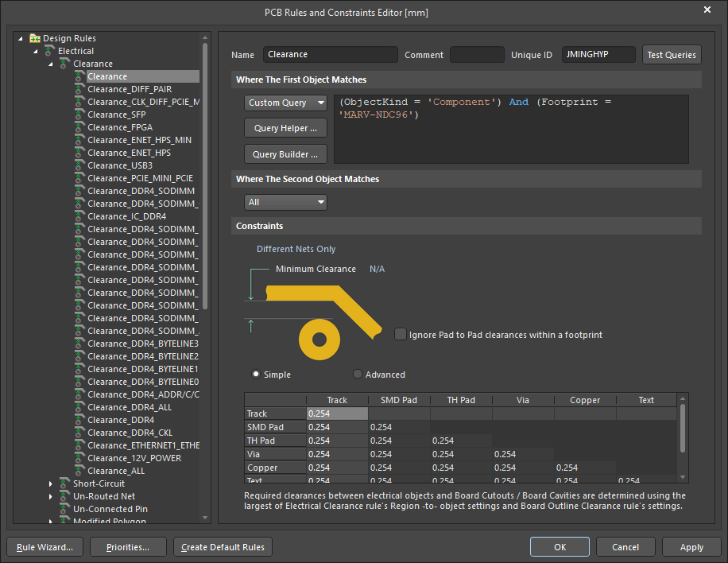Screen dimensions: 728x563
Task: Expand the Un-Routed Net tree node
Action: (x=51, y=496)
